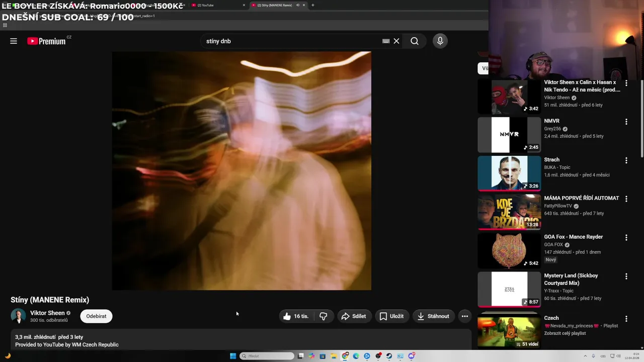
Task: Open options menu for Až na měsíc video
Action: coord(626,83)
